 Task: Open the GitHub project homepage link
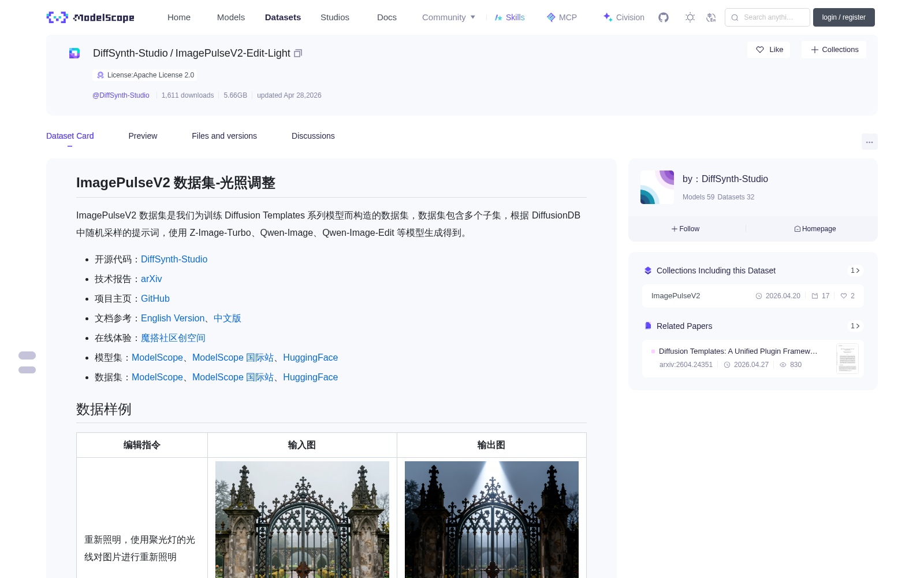pos(155,299)
